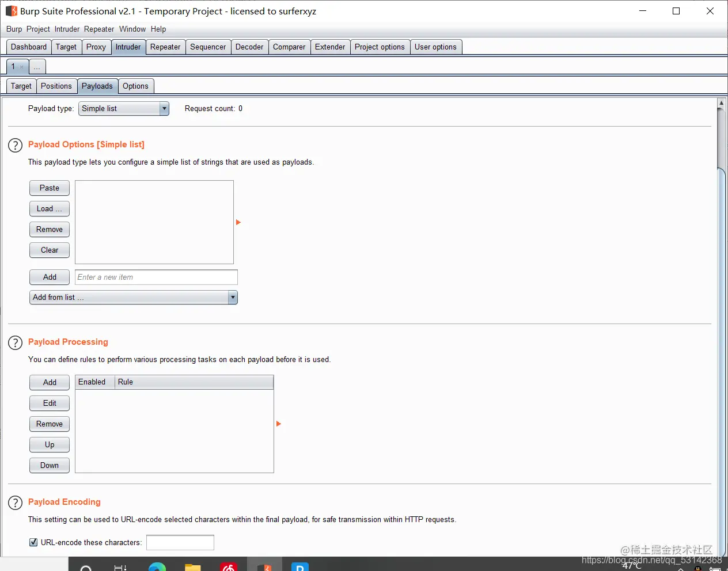Viewport: 728px width, 571px height.
Task: Click the scrollbar up arrow
Action: click(x=721, y=104)
